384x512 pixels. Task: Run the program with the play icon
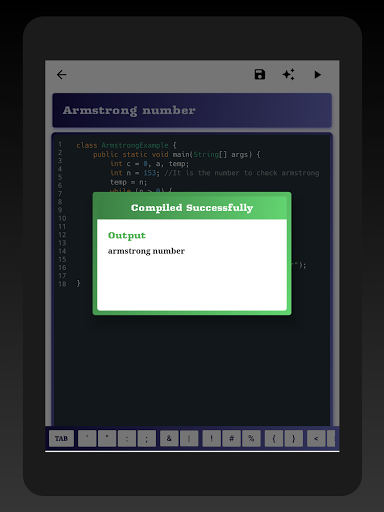pos(317,74)
